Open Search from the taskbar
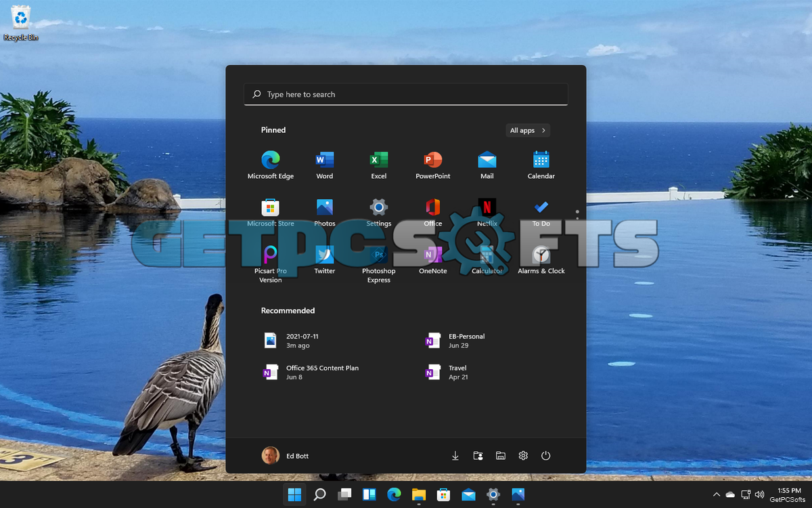This screenshot has width=812, height=508. click(x=319, y=494)
